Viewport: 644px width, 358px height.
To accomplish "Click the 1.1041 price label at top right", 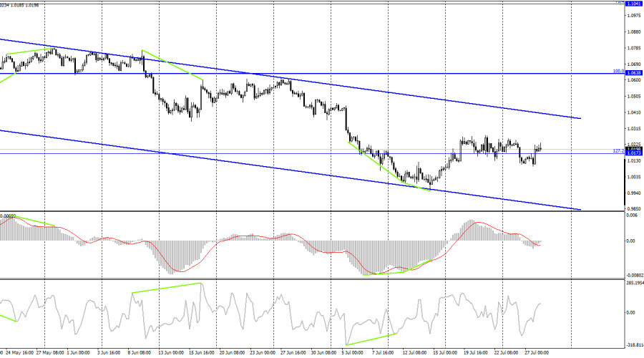I will coord(633,4).
